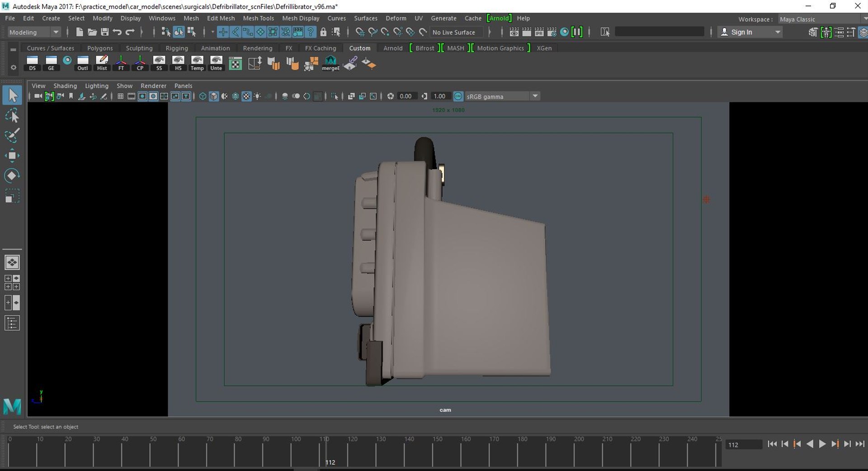Viewport: 868px width, 471px height.
Task: Choose the Paint Selection tool
Action: pyautogui.click(x=12, y=135)
